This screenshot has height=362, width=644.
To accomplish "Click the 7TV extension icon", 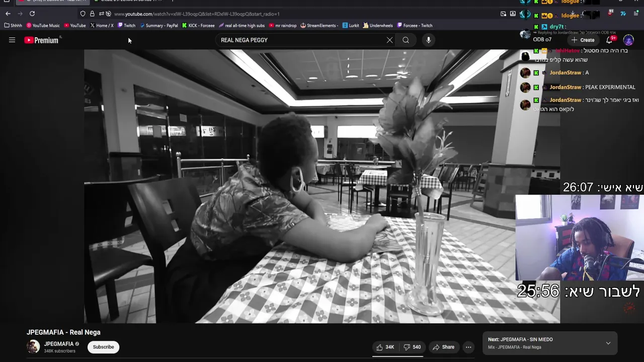I will coord(623,14).
